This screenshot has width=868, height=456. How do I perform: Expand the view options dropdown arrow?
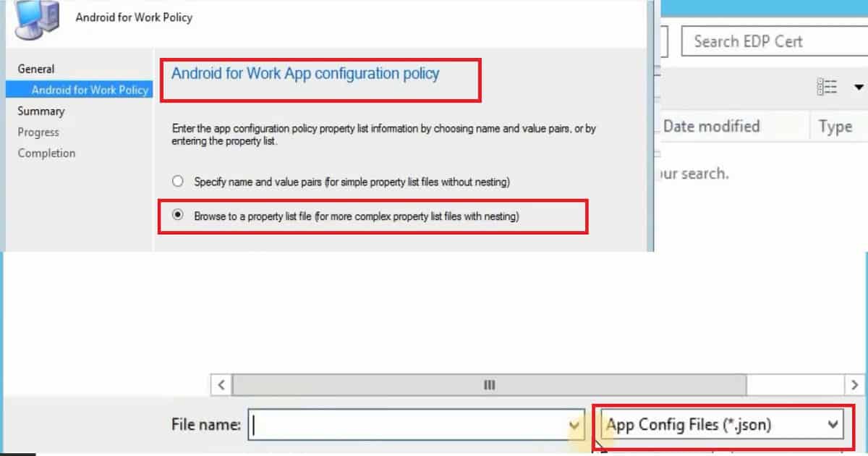pyautogui.click(x=859, y=87)
